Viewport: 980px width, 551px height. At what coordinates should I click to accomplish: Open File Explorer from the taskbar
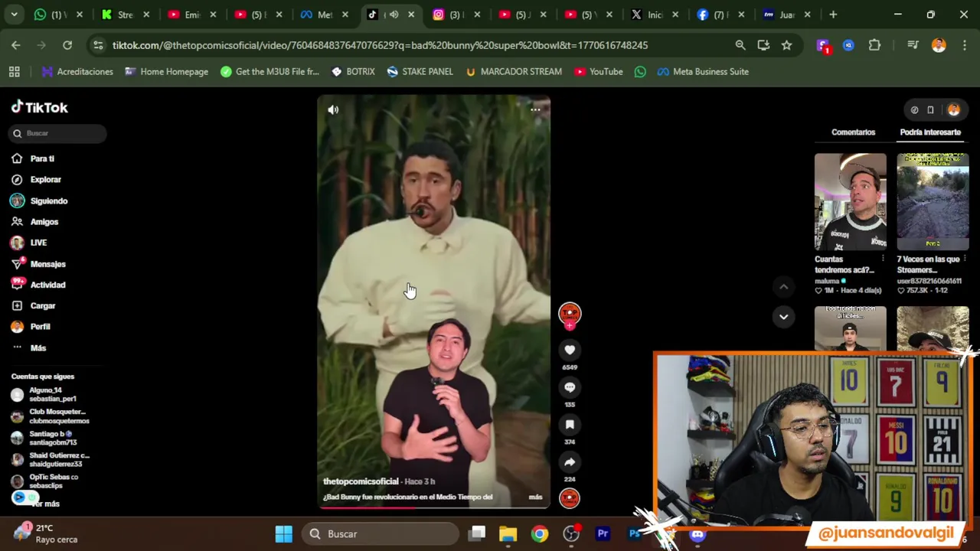(508, 534)
